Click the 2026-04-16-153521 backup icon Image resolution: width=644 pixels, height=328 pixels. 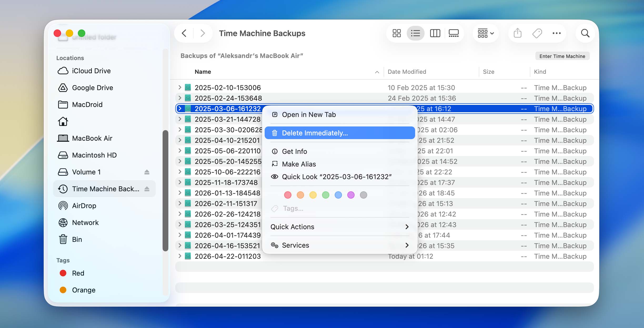(188, 245)
